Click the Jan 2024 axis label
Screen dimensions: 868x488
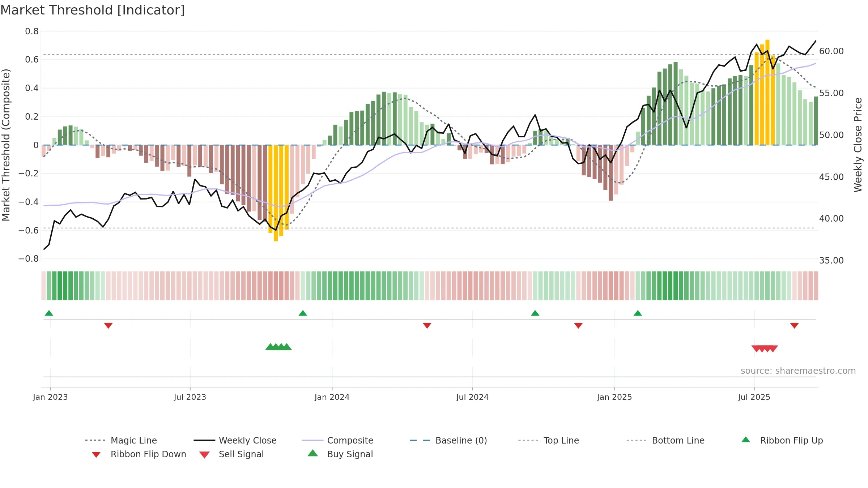(332, 397)
